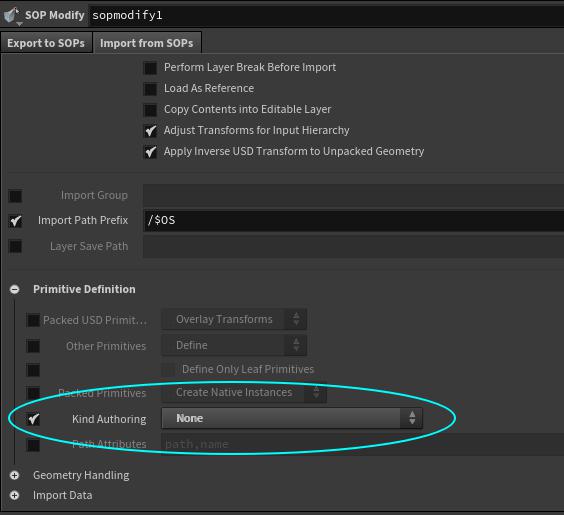Switch to the Export to SOPs tab
Screen dimensions: 564x515
pos(46,43)
